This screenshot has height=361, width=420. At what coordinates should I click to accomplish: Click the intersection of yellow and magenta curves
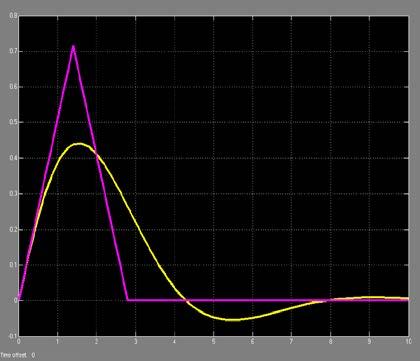(97, 154)
